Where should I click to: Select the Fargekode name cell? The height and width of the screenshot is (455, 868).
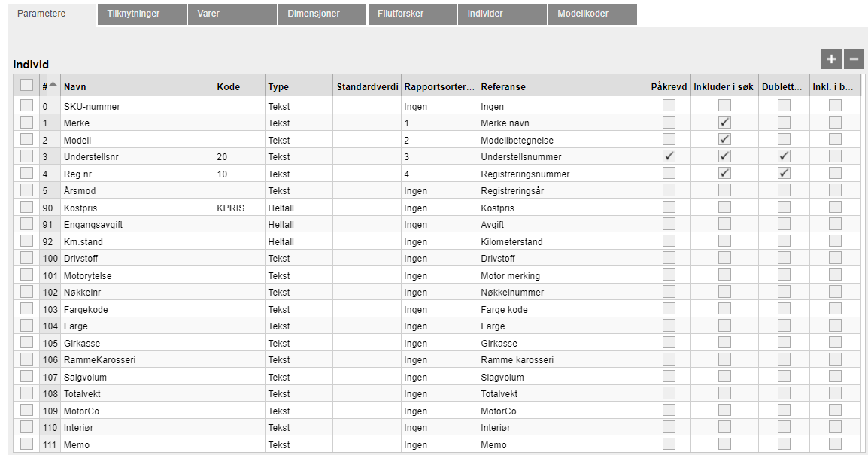(x=138, y=309)
